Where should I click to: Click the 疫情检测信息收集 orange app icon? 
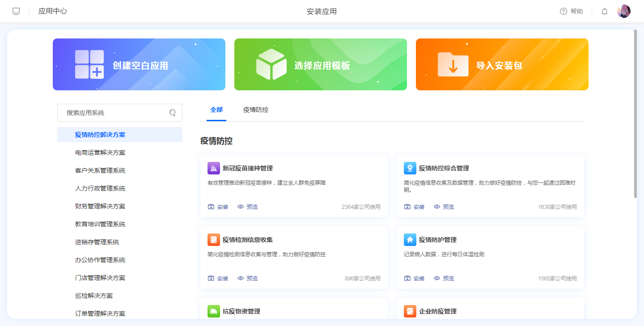click(214, 240)
